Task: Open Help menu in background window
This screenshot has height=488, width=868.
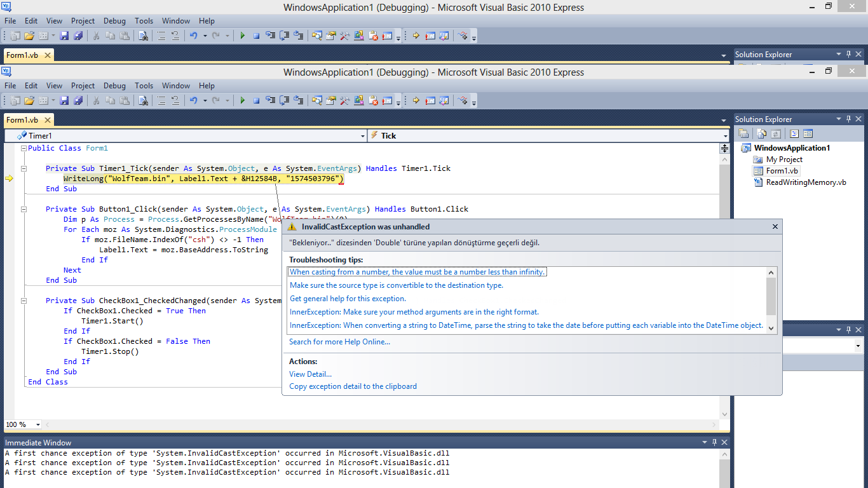Action: pyautogui.click(x=207, y=21)
